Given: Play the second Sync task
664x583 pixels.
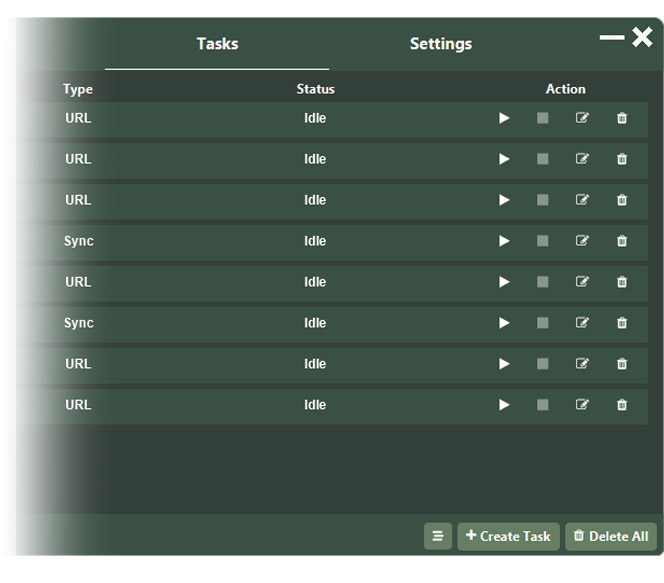Looking at the screenshot, I should [504, 323].
